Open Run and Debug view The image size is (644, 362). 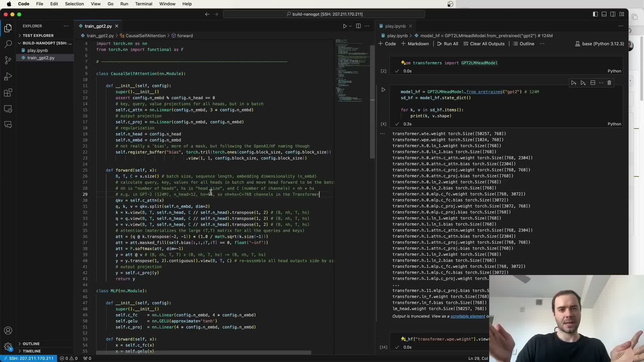[8, 77]
